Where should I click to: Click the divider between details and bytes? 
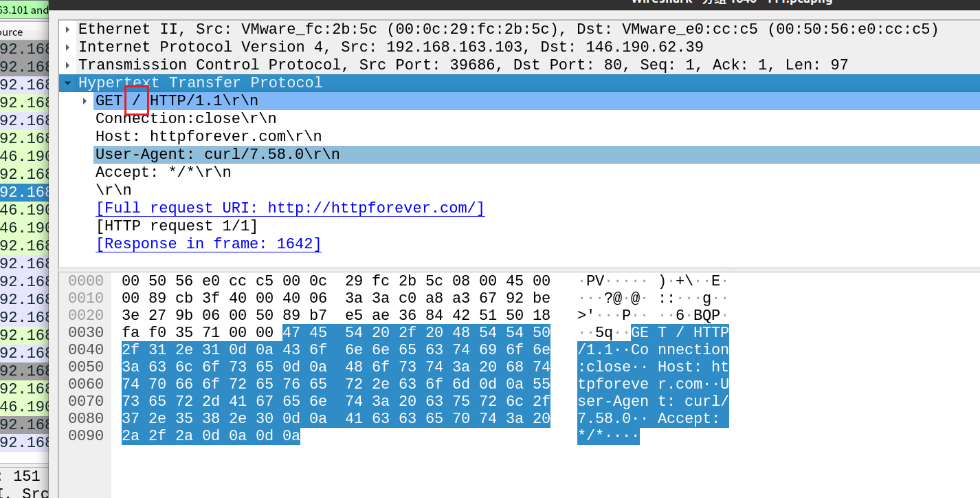point(519,269)
